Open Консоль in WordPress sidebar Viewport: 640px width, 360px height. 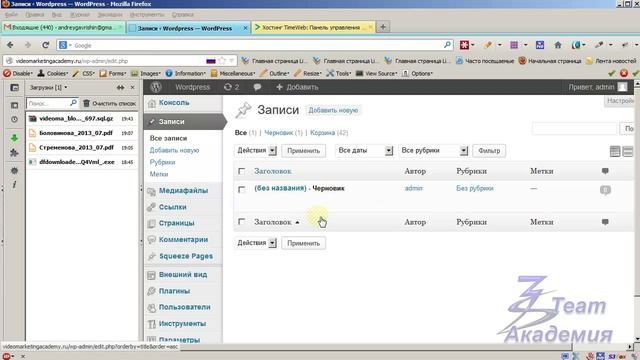pos(174,103)
